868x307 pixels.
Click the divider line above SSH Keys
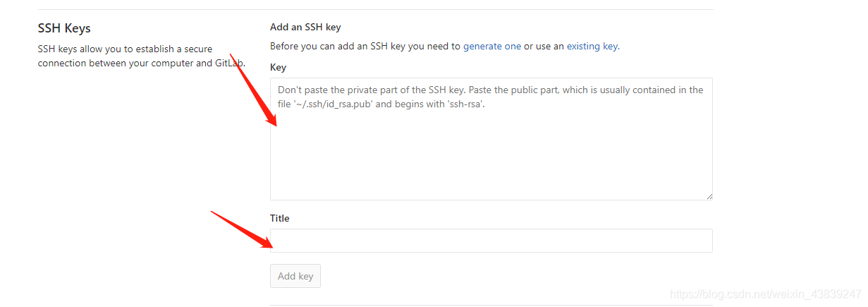coord(375,9)
